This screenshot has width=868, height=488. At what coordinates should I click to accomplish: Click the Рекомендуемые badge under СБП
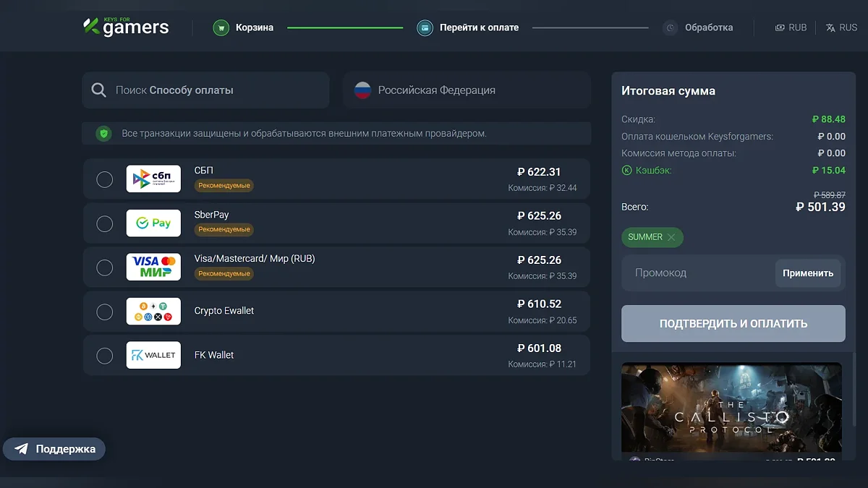(224, 186)
